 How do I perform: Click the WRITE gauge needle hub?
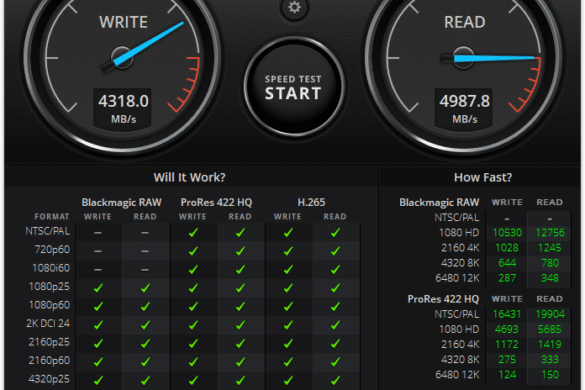click(x=122, y=58)
